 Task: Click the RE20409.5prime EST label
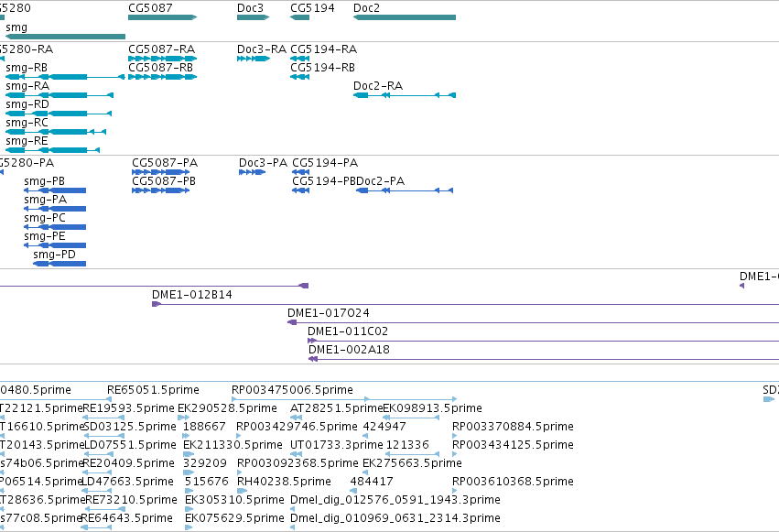pyautogui.click(x=129, y=463)
